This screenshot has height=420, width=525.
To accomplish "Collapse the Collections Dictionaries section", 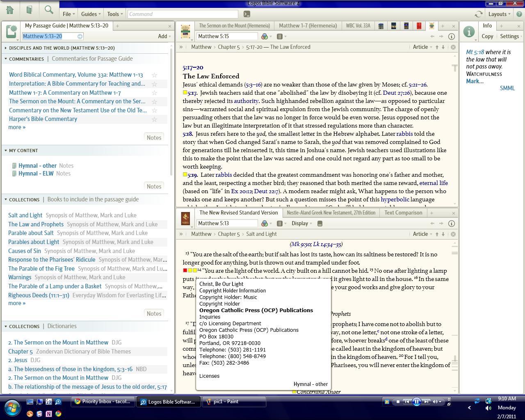I will point(6,326).
